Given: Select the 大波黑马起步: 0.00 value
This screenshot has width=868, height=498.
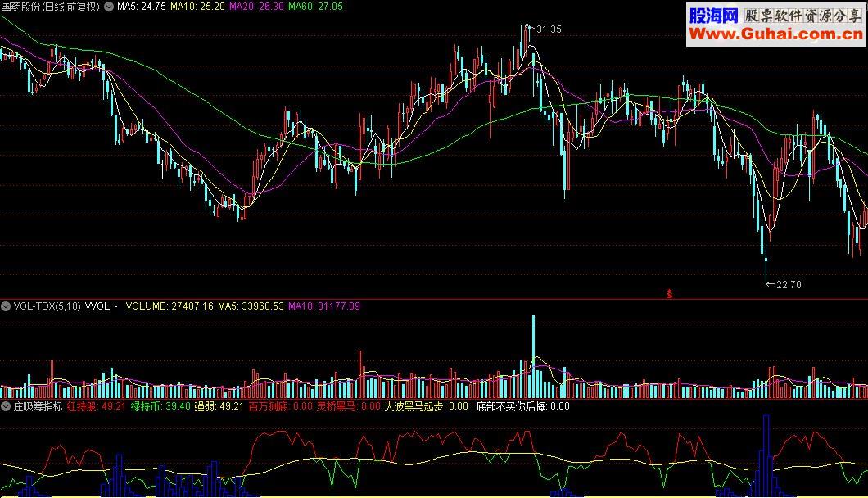Looking at the screenshot, I should point(427,406).
